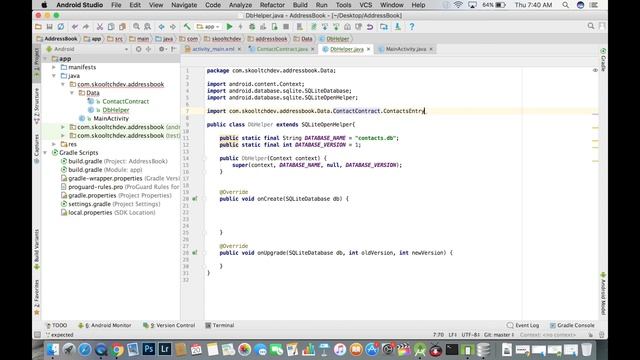The height and width of the screenshot is (360, 640).
Task: Click the Redo arrow icon
Action: (x=86, y=27)
